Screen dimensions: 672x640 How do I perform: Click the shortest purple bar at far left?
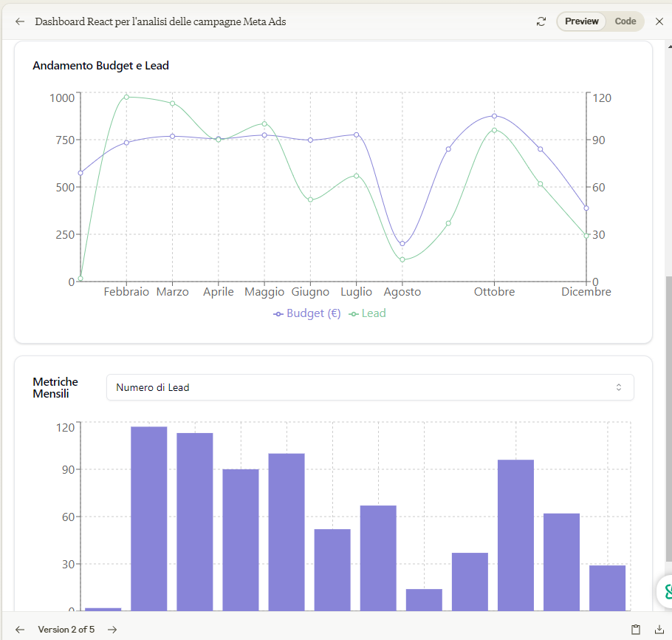point(103,609)
